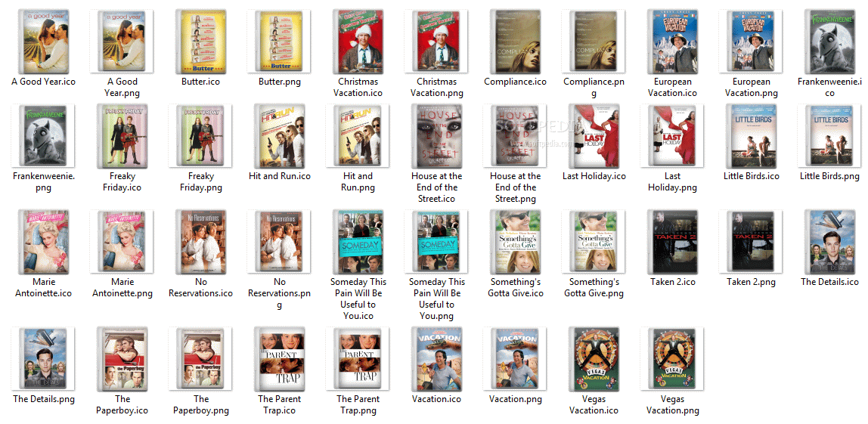This screenshot has width=868, height=424.
Task: Click The Paperboy.png icon
Action: pyautogui.click(x=200, y=359)
